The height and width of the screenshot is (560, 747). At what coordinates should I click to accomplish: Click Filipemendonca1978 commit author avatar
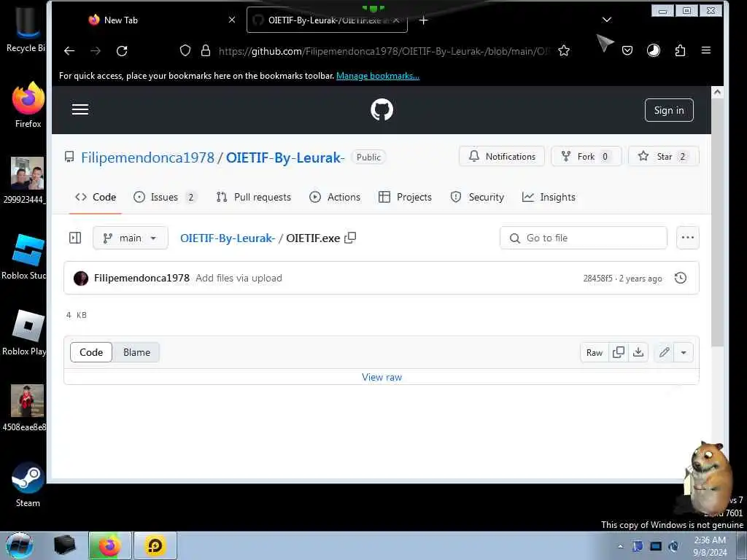(81, 278)
